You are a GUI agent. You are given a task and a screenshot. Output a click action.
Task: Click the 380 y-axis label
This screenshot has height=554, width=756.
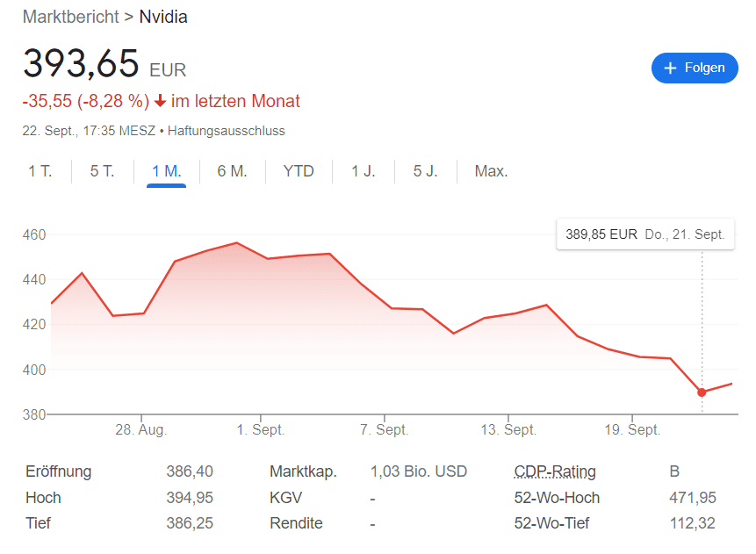(x=34, y=414)
